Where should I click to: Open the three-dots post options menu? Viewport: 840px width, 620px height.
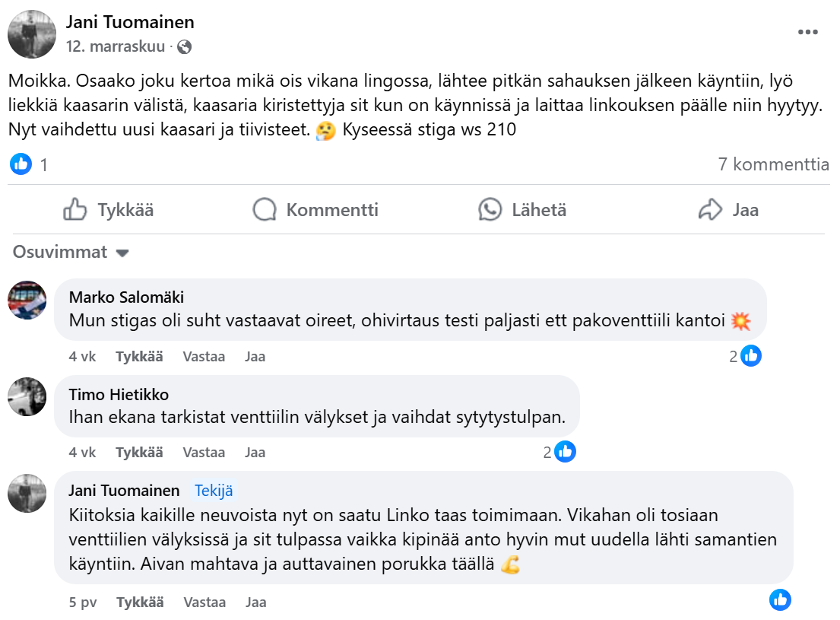pyautogui.click(x=808, y=32)
